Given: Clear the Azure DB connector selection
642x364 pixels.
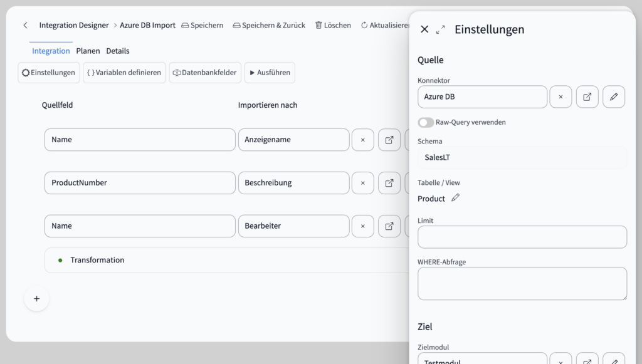Looking at the screenshot, I should pyautogui.click(x=560, y=97).
